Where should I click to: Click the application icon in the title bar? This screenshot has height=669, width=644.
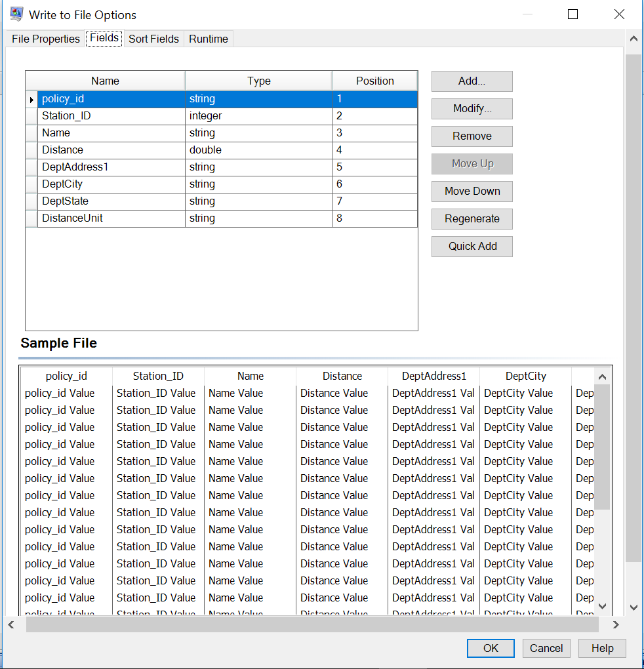coord(16,13)
